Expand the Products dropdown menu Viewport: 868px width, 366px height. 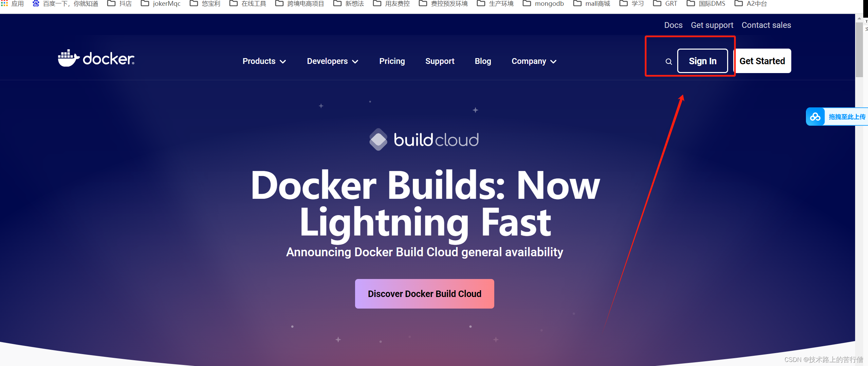(264, 61)
